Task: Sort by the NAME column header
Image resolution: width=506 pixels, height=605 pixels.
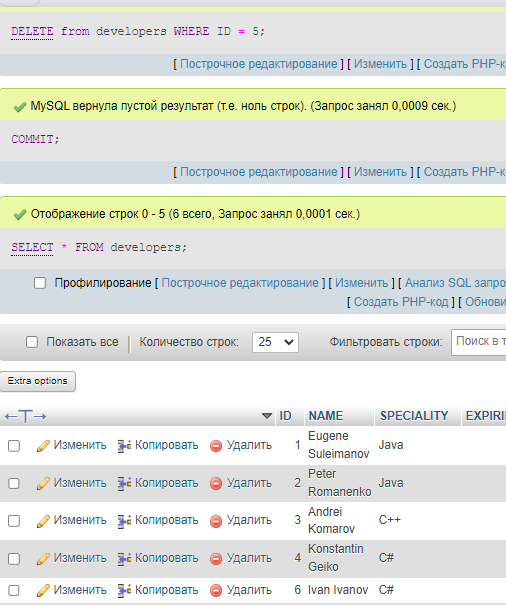Action: point(326,416)
